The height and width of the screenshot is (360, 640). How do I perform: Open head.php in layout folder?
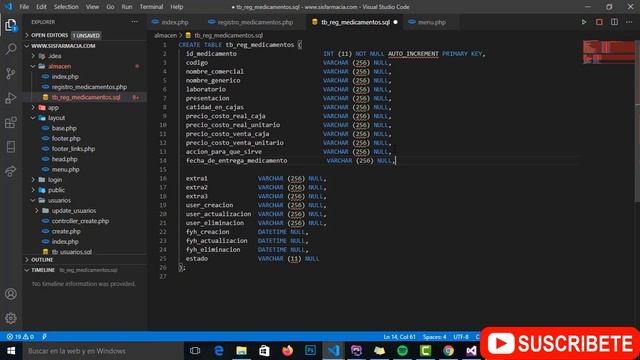tap(64, 159)
